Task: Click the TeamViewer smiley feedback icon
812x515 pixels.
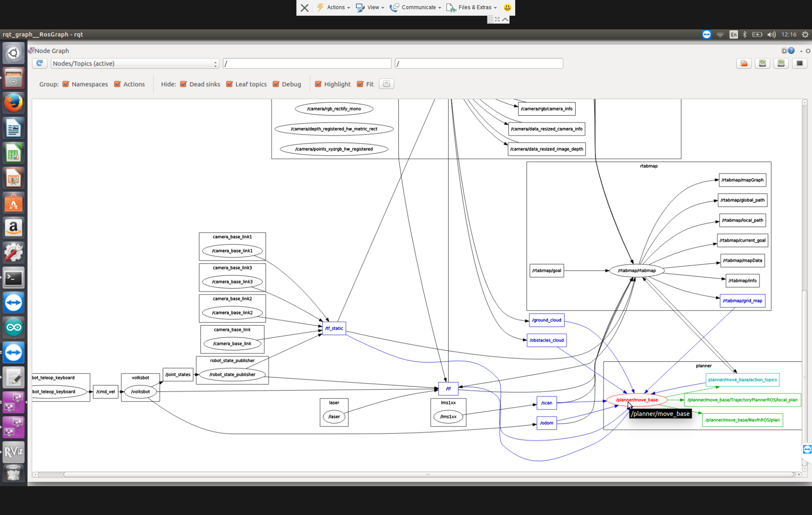Action: (507, 7)
